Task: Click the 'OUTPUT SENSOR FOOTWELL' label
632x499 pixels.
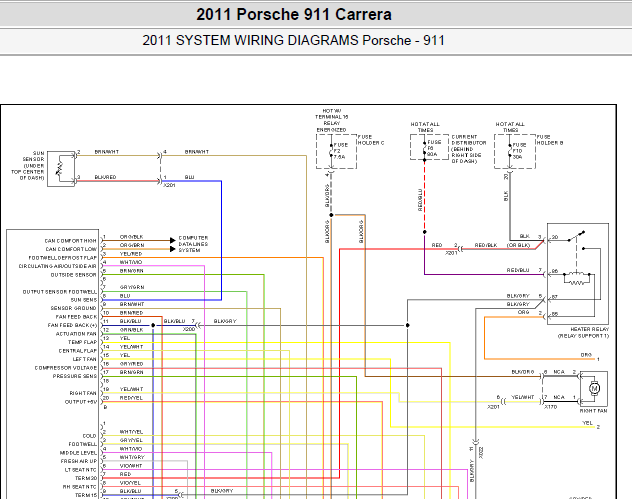Action: 60,291
